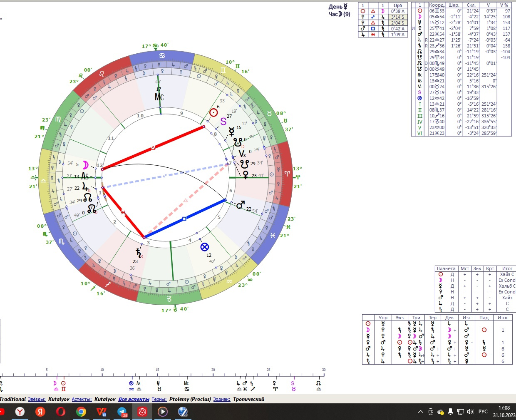Image resolution: width=516 pixels, height=420 pixels.
Task: Click the Sun glyph in the chart wheel
Action: [213, 113]
